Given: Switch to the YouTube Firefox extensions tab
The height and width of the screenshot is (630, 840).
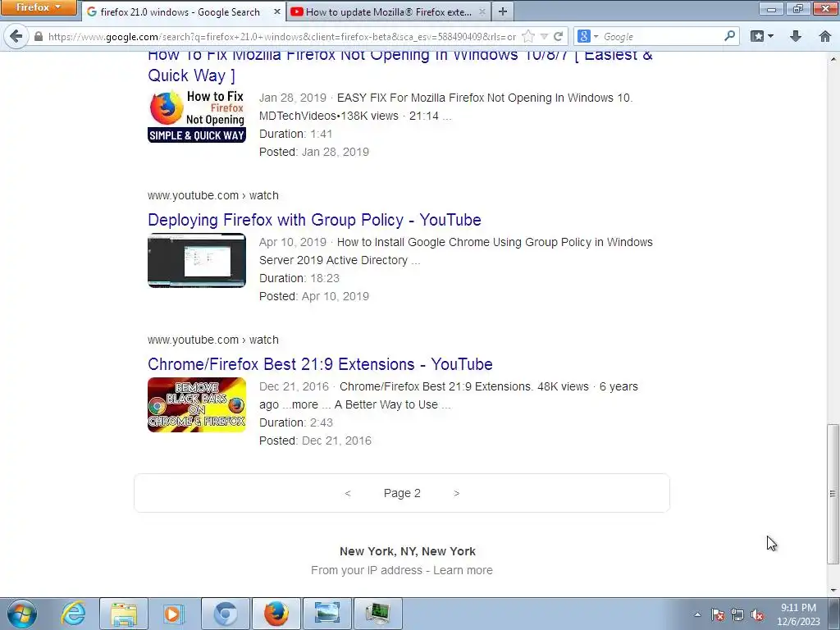Looking at the screenshot, I should pos(387,11).
